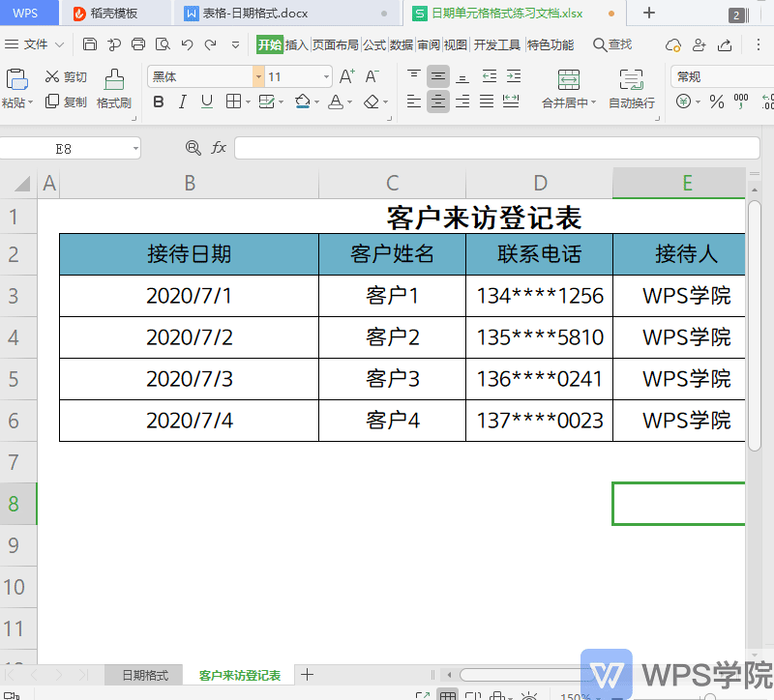This screenshot has width=774, height=700.
Task: Toggle auto wrap text 自动换行
Action: click(x=632, y=89)
